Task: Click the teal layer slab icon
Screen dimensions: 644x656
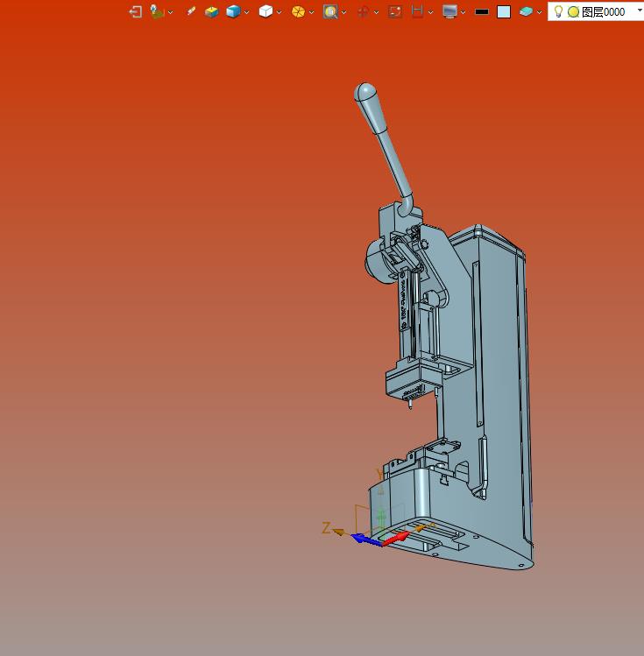Action: click(x=526, y=11)
